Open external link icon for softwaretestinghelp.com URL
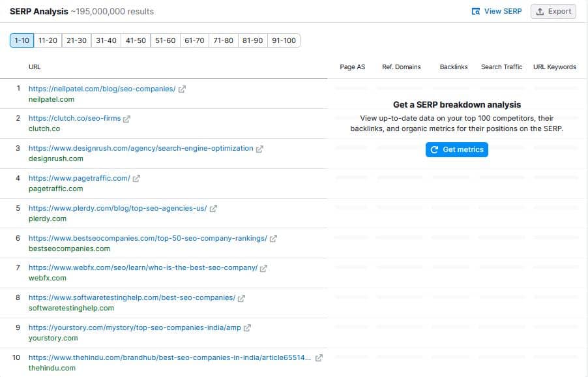588x377 pixels. click(241, 298)
